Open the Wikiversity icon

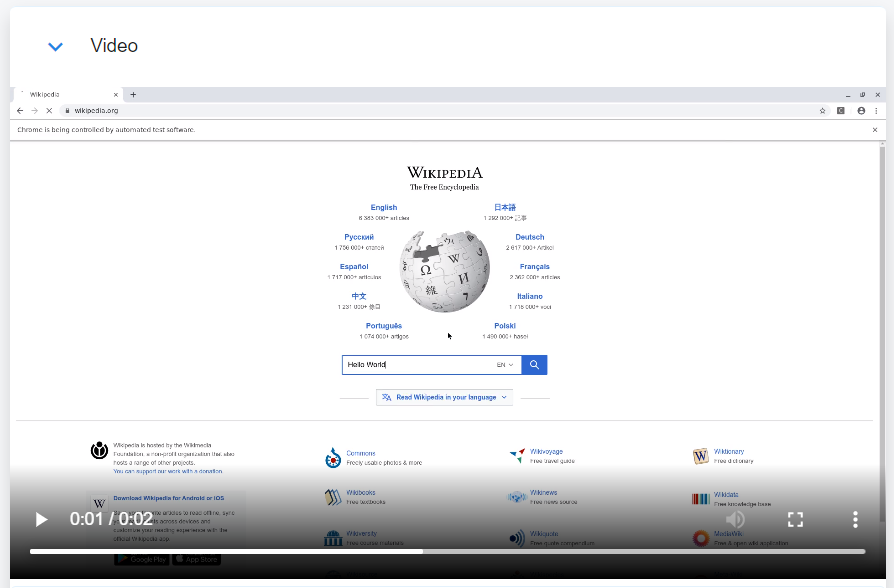pos(333,538)
